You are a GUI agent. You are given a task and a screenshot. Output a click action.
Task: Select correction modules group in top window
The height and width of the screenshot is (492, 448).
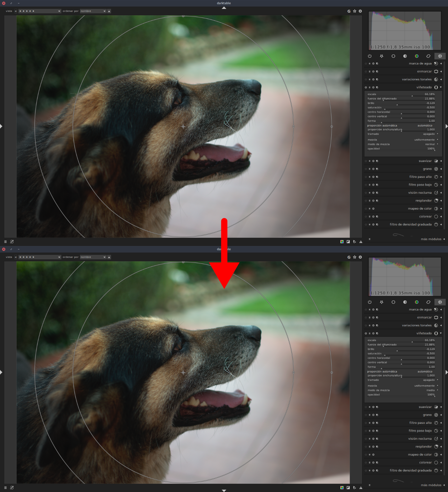428,56
